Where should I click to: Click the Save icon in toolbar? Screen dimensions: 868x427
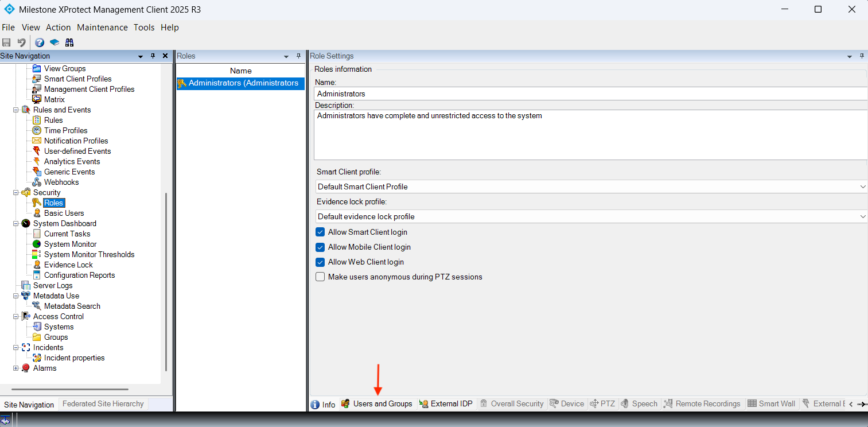pyautogui.click(x=6, y=42)
